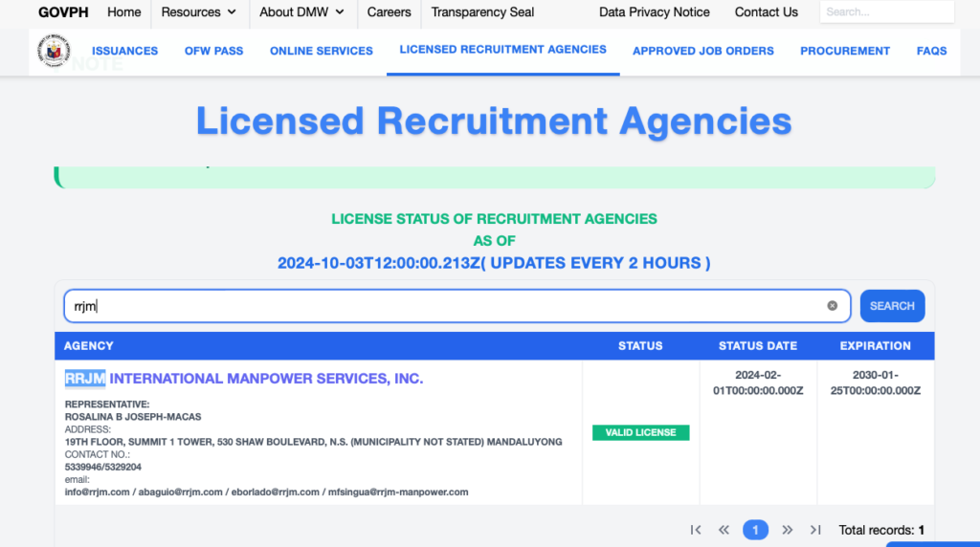Click the blue SEARCH button
This screenshot has width=980, height=547.
click(892, 306)
